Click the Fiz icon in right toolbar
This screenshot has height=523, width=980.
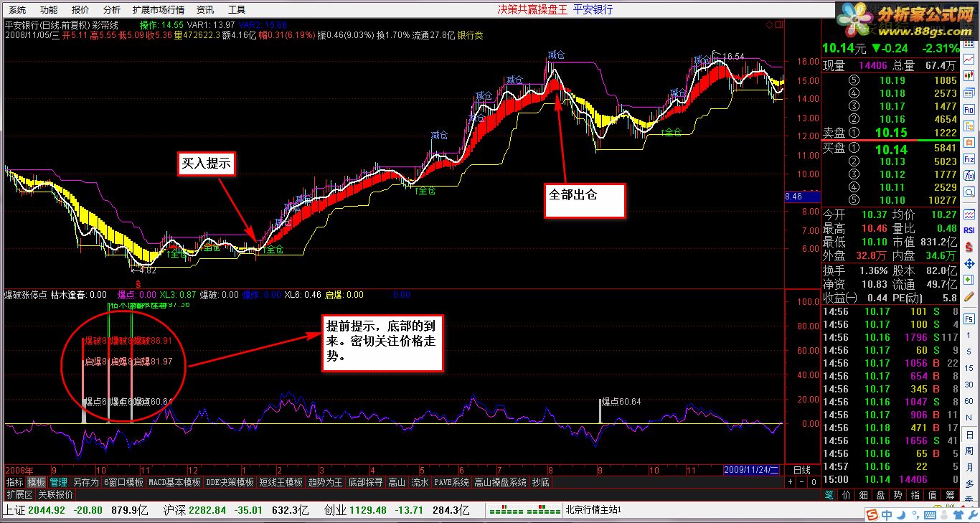[969, 159]
